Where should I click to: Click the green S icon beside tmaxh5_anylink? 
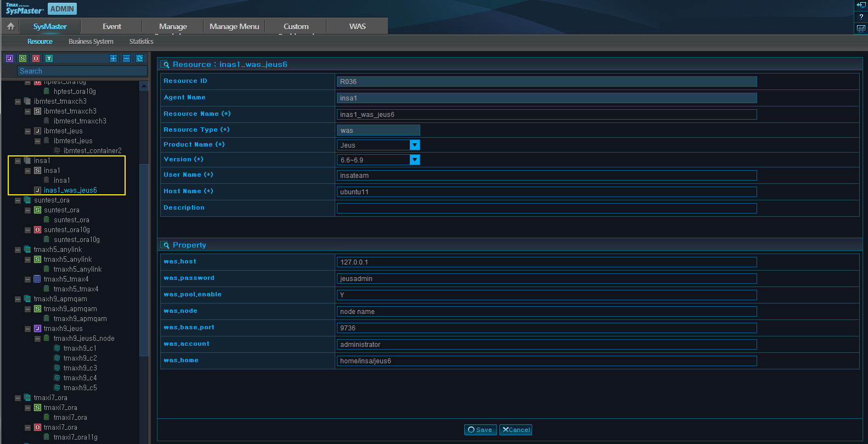click(37, 259)
